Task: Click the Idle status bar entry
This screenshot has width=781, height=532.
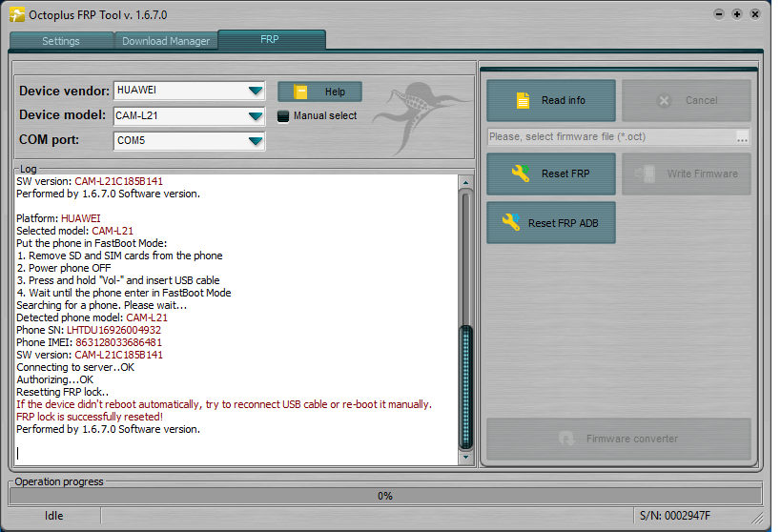Action: coord(53,516)
